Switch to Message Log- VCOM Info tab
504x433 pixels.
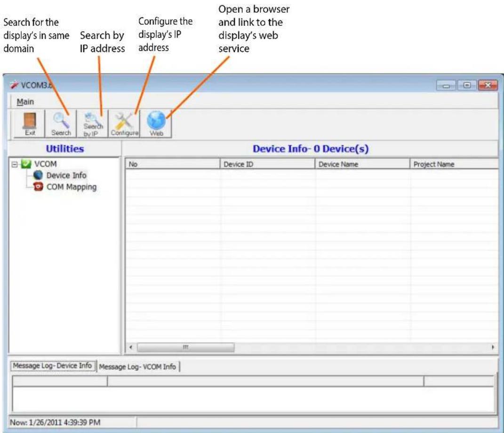(137, 367)
